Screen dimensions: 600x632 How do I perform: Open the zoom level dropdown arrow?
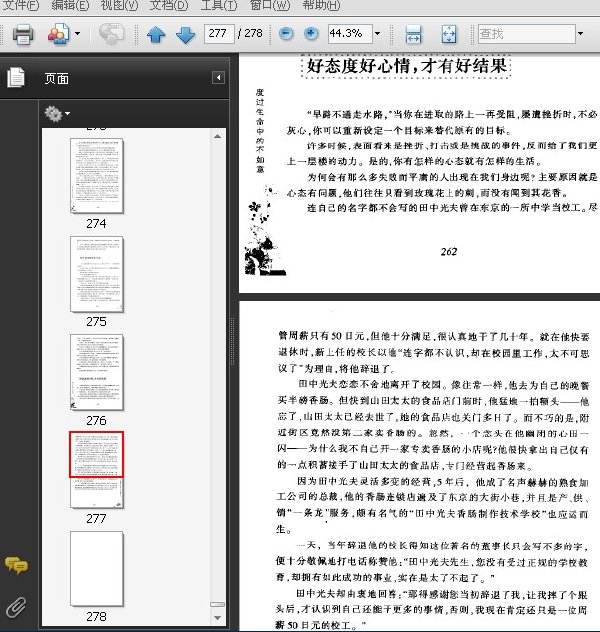pos(377,33)
